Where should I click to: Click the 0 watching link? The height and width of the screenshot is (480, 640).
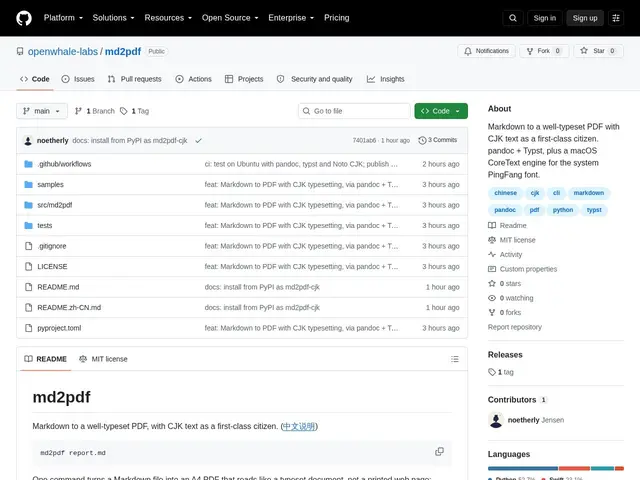(511, 298)
